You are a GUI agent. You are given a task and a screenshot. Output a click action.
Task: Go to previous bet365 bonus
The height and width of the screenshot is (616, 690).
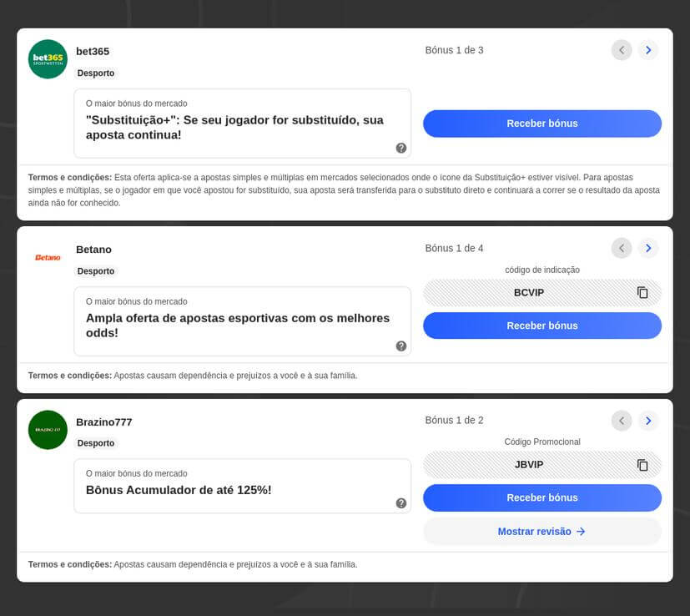[x=622, y=50]
